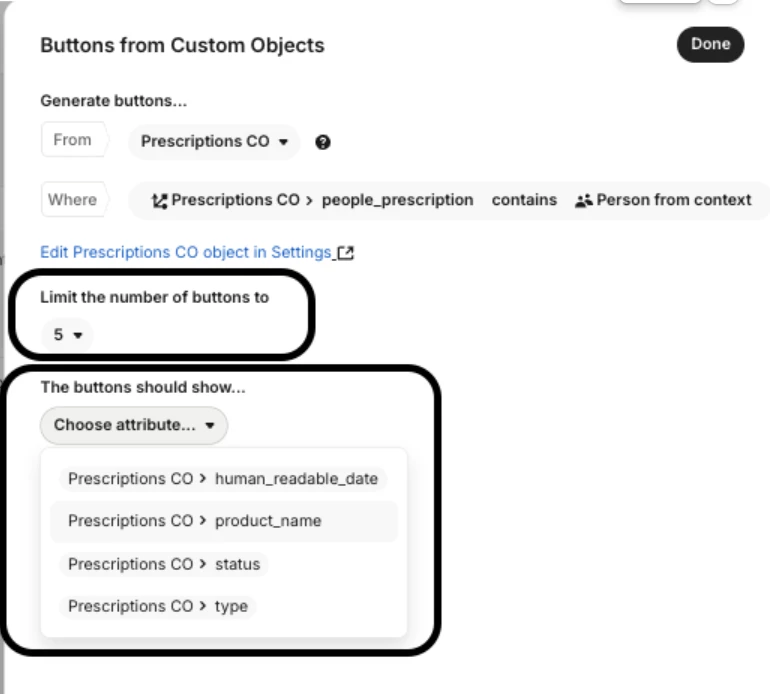This screenshot has width=770, height=694.
Task: Click the Person from context value
Action: pos(673,200)
